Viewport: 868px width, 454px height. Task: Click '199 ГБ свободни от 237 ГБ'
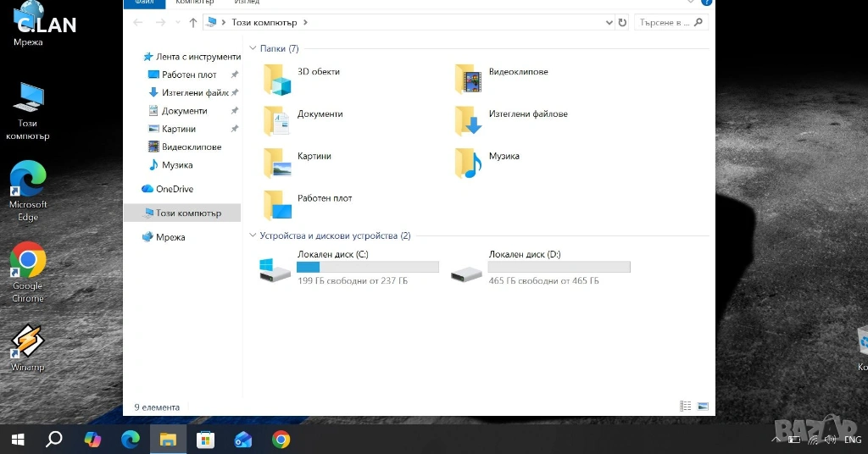coord(352,281)
